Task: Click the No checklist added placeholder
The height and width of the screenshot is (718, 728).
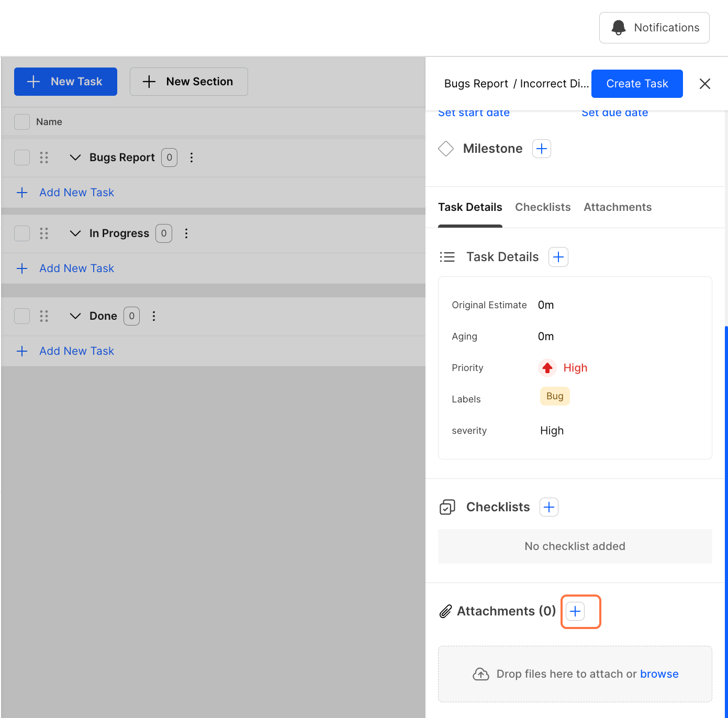Action: coord(575,546)
